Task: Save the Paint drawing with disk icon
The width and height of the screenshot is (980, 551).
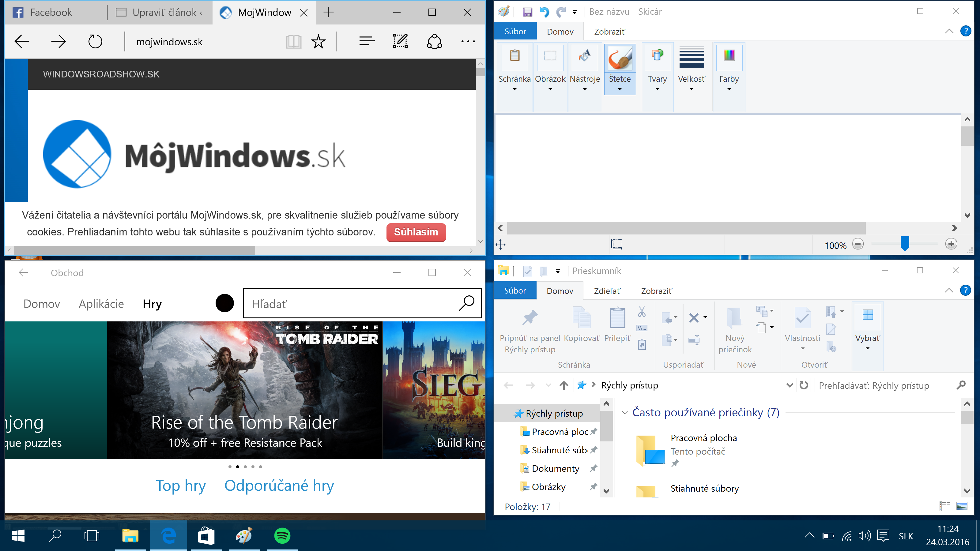Action: coord(527,12)
